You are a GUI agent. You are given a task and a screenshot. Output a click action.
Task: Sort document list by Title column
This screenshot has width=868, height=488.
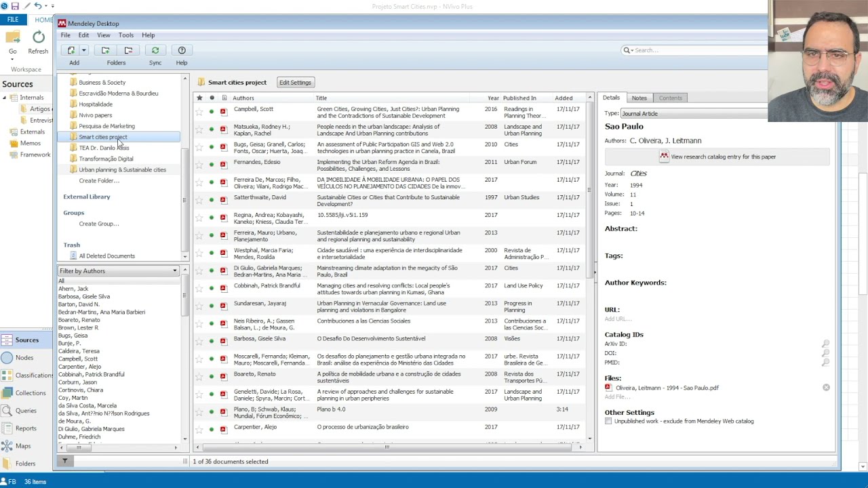[321, 98]
